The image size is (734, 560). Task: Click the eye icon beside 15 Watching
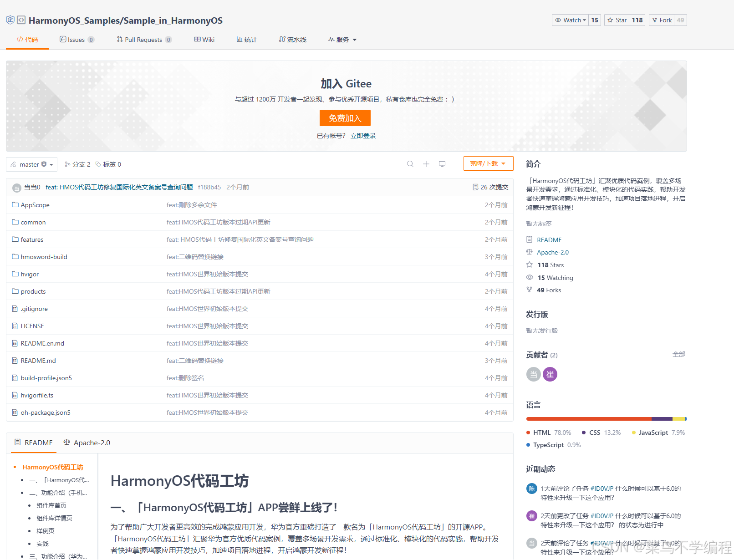[530, 277]
